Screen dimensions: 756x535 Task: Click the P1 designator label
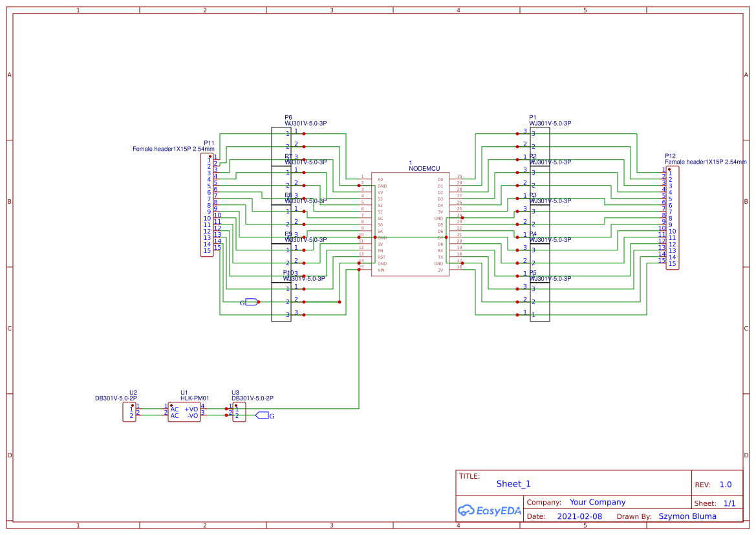point(533,118)
